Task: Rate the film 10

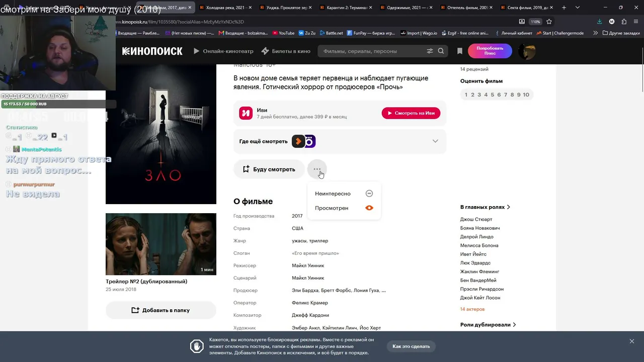Action: (x=526, y=95)
